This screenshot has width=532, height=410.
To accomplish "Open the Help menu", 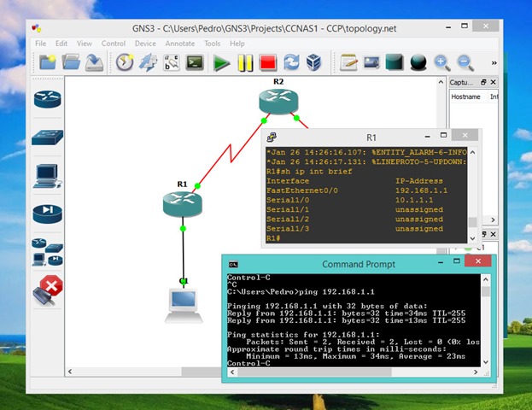I will [x=237, y=44].
